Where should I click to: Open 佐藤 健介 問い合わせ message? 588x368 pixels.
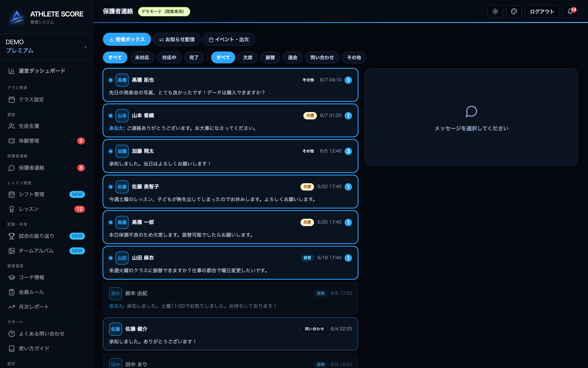tap(230, 334)
